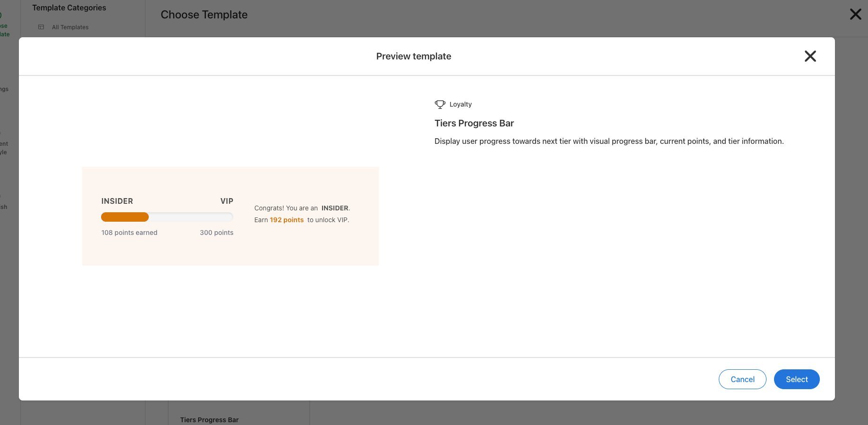Screen dimensions: 868x425
Task: Click the All Templates category icon
Action: (41, 27)
